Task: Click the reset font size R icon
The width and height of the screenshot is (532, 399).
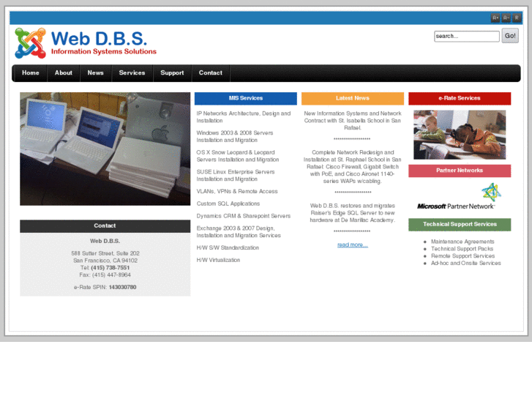Action: point(517,18)
